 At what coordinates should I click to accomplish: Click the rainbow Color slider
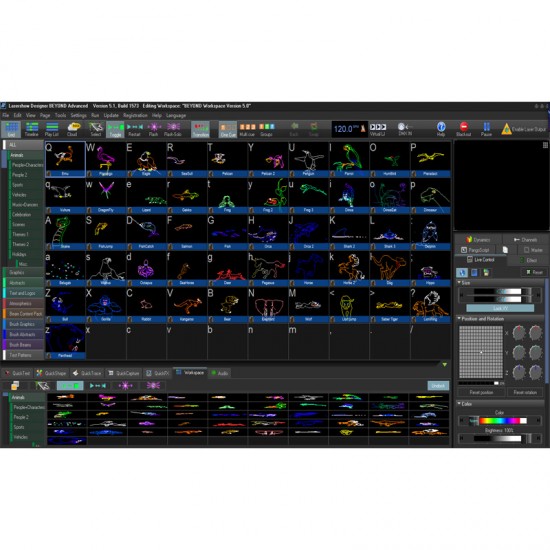[x=500, y=421]
